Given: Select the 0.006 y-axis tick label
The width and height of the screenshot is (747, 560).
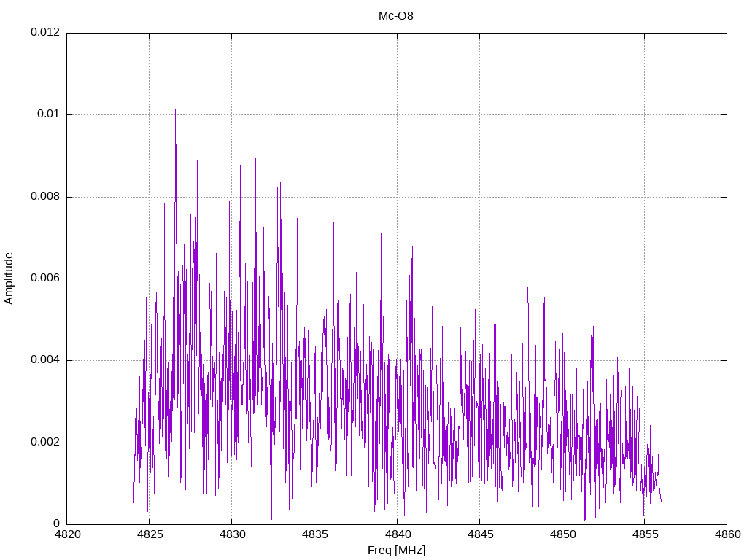Looking at the screenshot, I should click(x=45, y=278).
